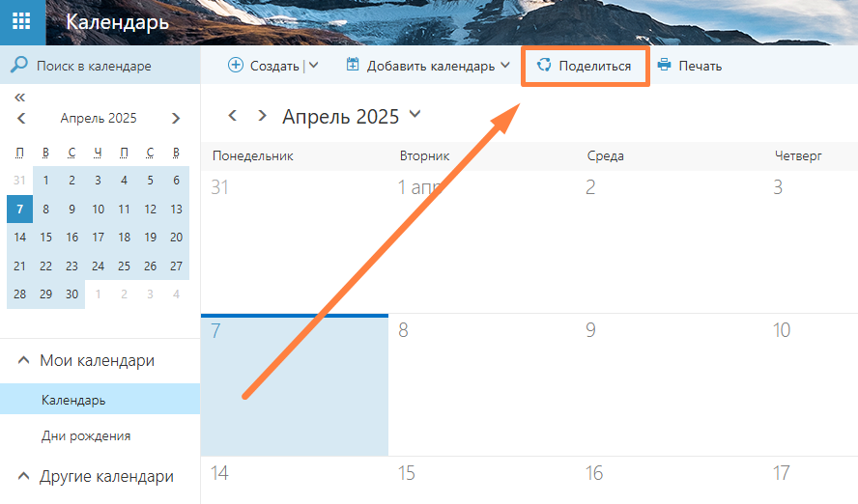The height and width of the screenshot is (504, 858).
Task: Select 15 in the mini calendar
Action: click(45, 238)
